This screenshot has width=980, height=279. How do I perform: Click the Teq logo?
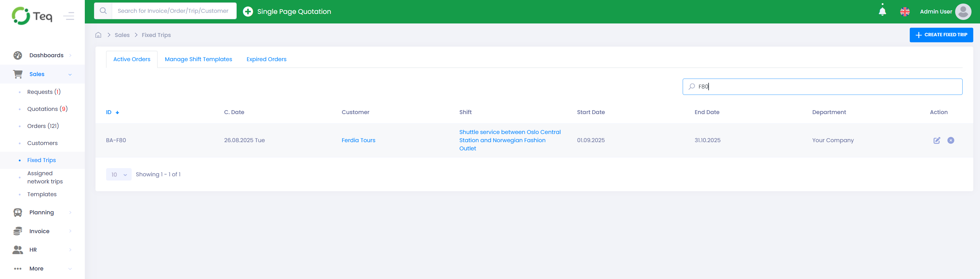pos(32,16)
